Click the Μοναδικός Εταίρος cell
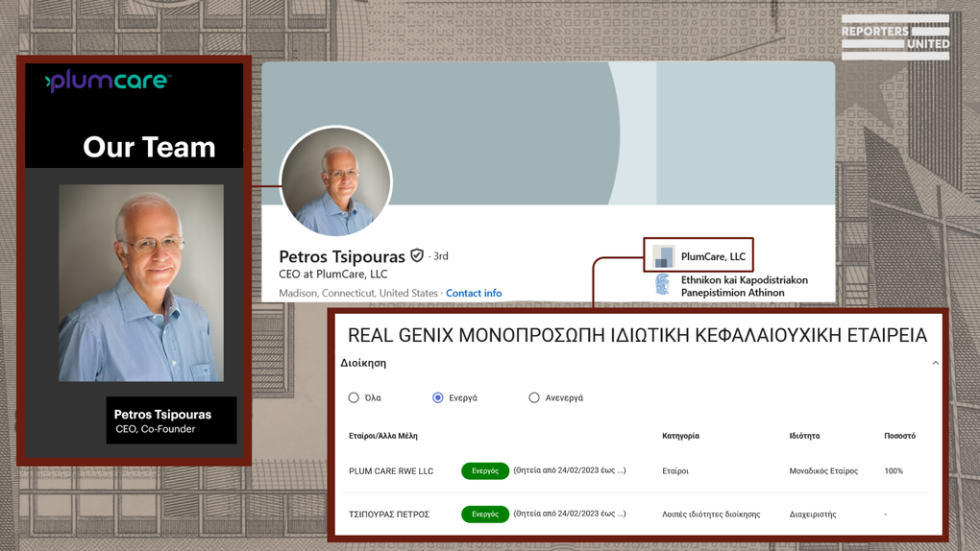980x551 pixels. click(x=824, y=471)
